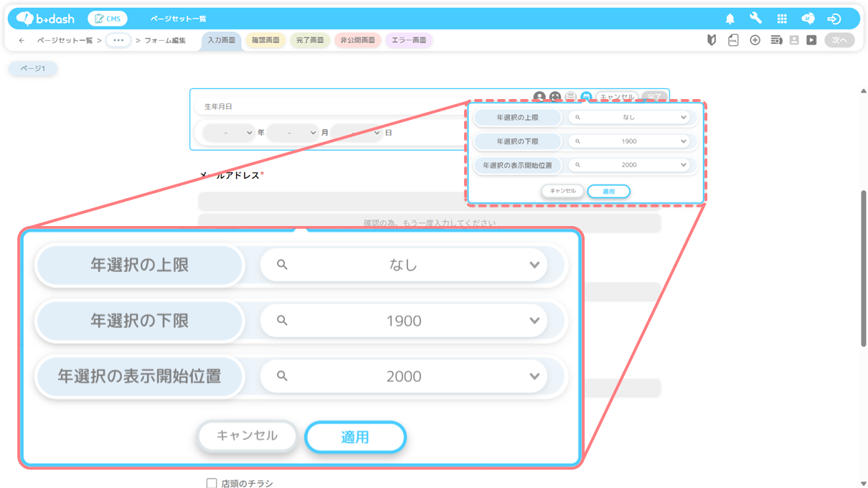Click the chat mascot help icon

[808, 19]
